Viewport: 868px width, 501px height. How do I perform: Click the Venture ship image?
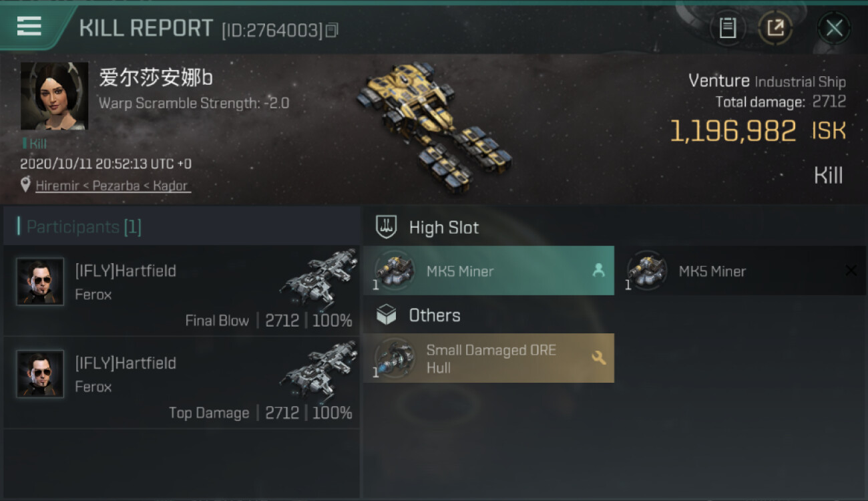(x=433, y=127)
